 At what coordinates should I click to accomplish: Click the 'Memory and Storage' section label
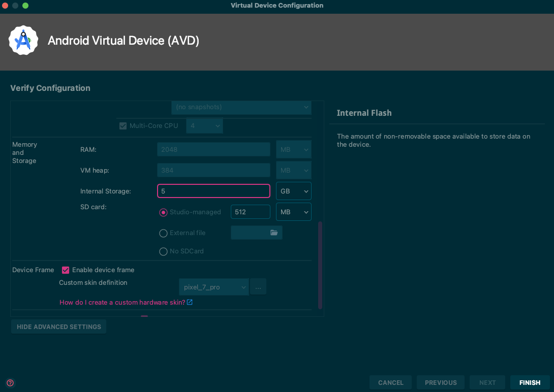pos(24,152)
